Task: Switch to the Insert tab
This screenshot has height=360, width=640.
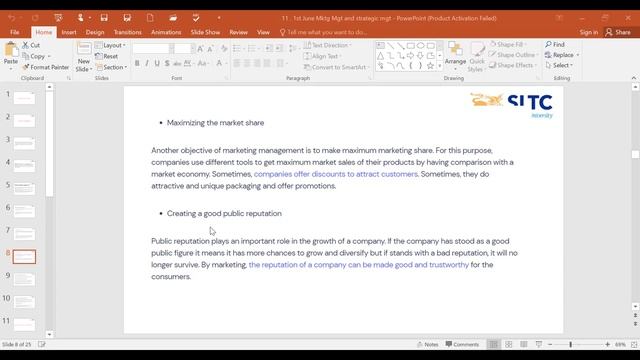Action: [69, 32]
